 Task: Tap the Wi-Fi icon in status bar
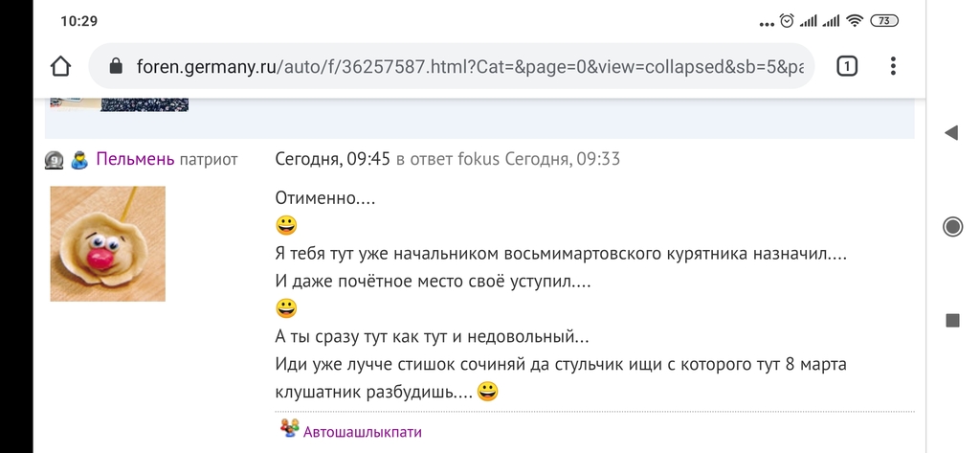pyautogui.click(x=856, y=21)
